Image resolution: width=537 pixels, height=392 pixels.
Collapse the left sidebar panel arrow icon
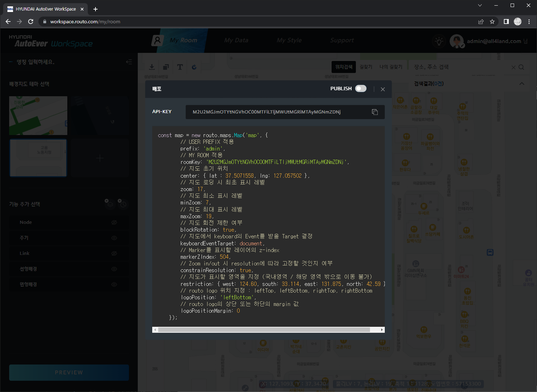click(x=129, y=62)
